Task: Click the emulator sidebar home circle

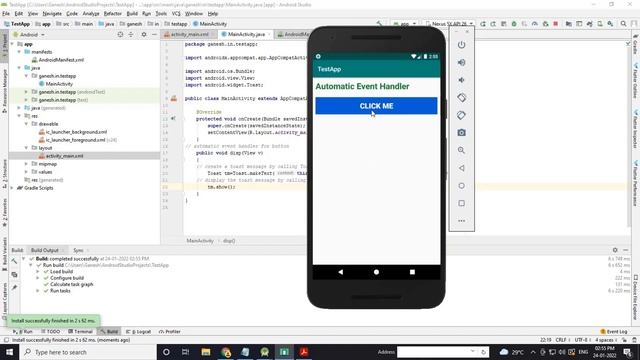Action: (461, 186)
